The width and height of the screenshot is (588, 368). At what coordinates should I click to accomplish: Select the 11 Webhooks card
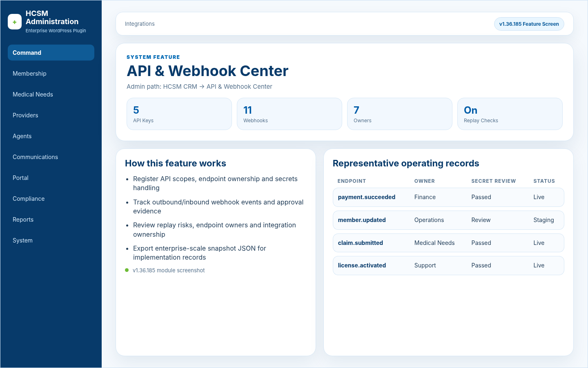(x=290, y=114)
